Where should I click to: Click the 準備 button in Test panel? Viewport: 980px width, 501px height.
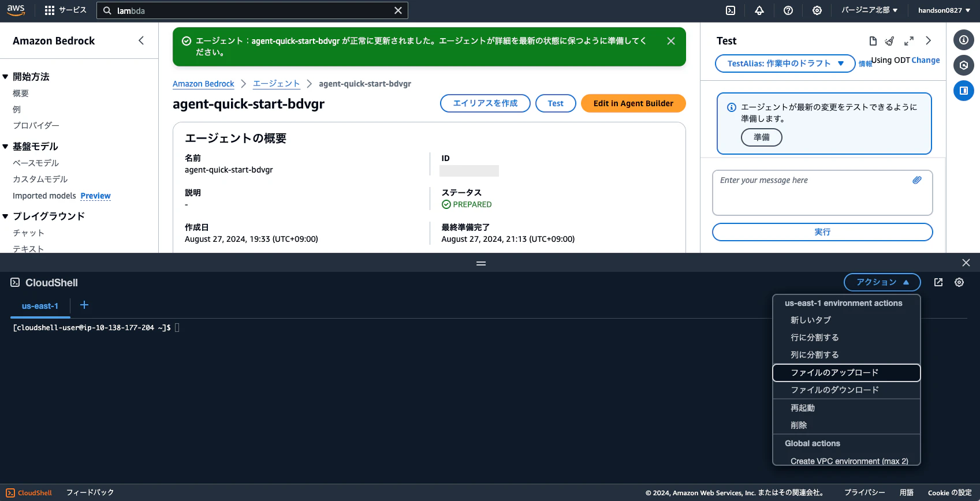coord(762,137)
